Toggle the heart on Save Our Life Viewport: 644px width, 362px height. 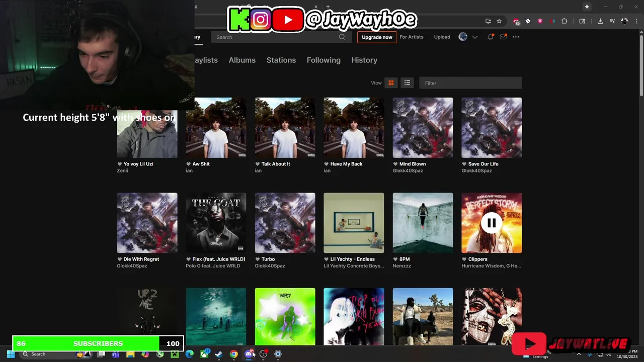[464, 164]
